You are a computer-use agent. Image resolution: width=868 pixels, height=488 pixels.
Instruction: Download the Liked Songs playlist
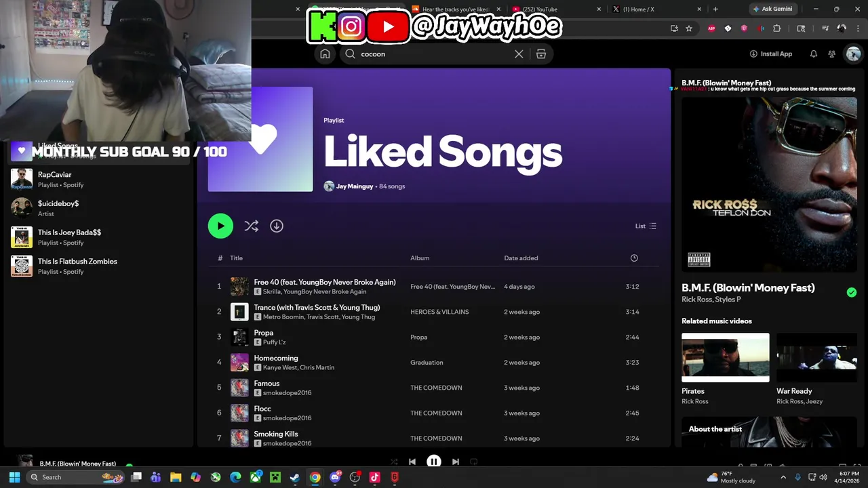tap(277, 226)
